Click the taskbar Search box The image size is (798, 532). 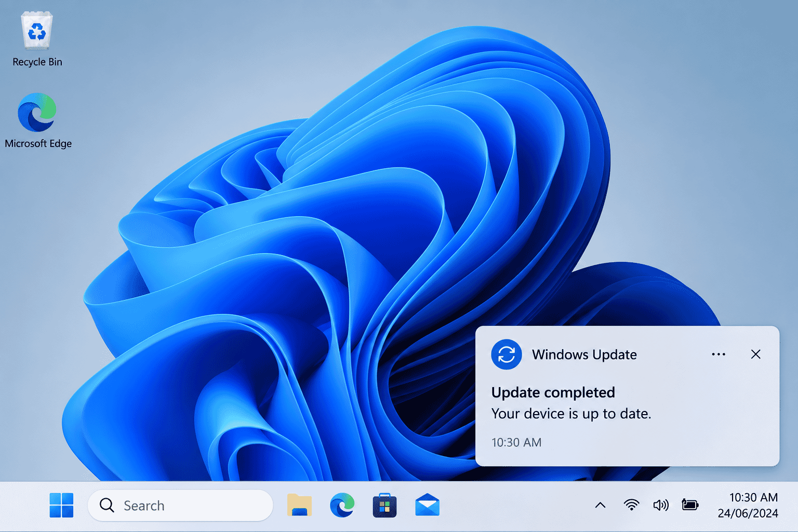coord(180,506)
